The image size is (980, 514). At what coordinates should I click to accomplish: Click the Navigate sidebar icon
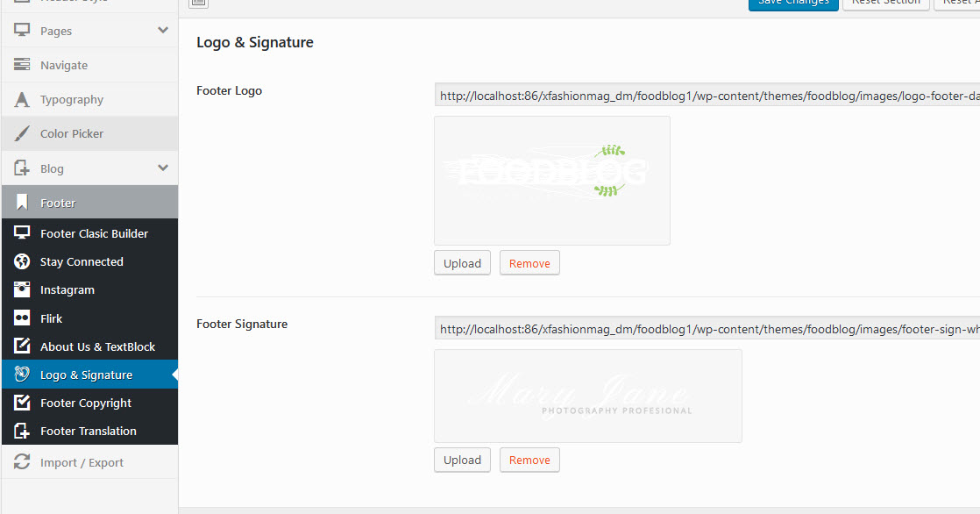pos(22,64)
